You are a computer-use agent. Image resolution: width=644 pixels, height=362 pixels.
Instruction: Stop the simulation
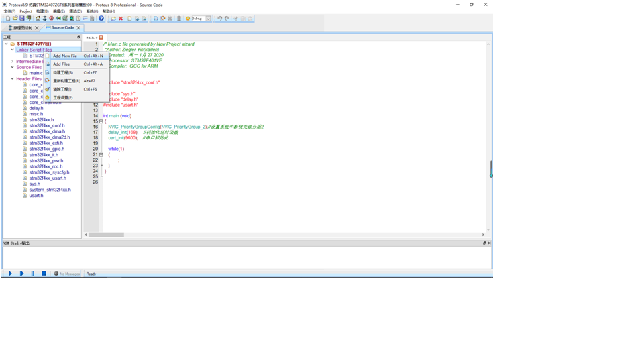click(x=44, y=274)
